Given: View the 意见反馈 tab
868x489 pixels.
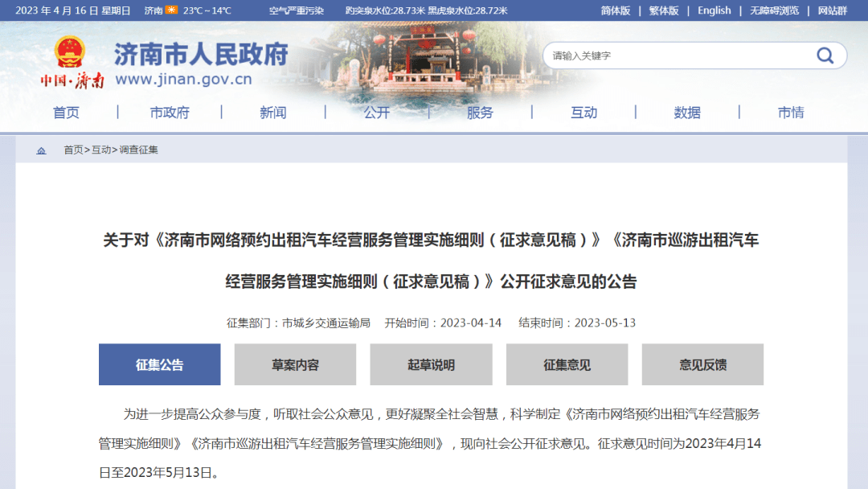Looking at the screenshot, I should pos(702,364).
